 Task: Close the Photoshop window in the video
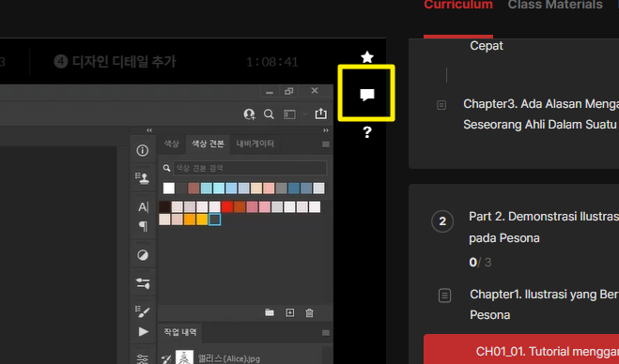[315, 91]
